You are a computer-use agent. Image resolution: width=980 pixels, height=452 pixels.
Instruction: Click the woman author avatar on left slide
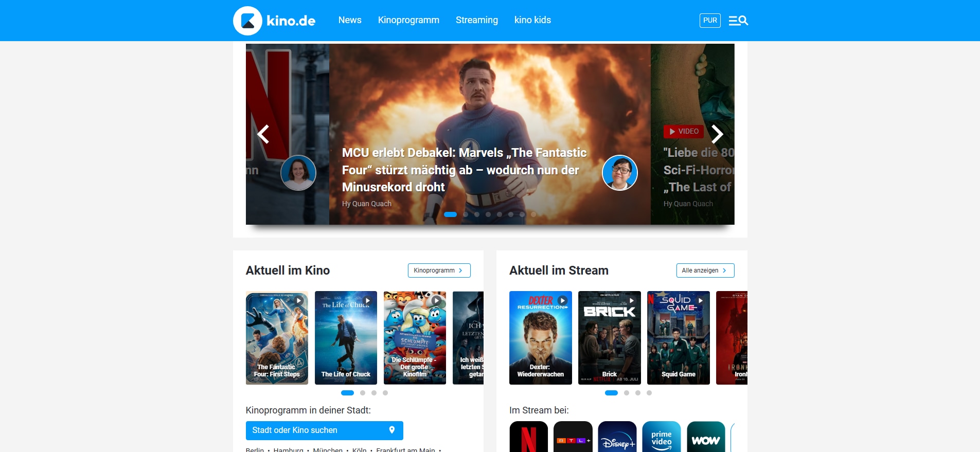[x=298, y=173]
